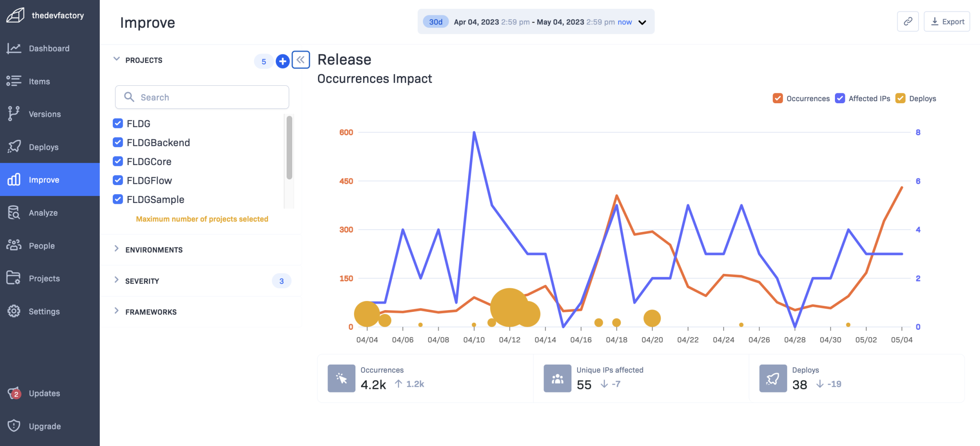Screen dimensions: 980x446
Task: Click the Occurrences cursor icon on summary card
Action: coord(341,378)
